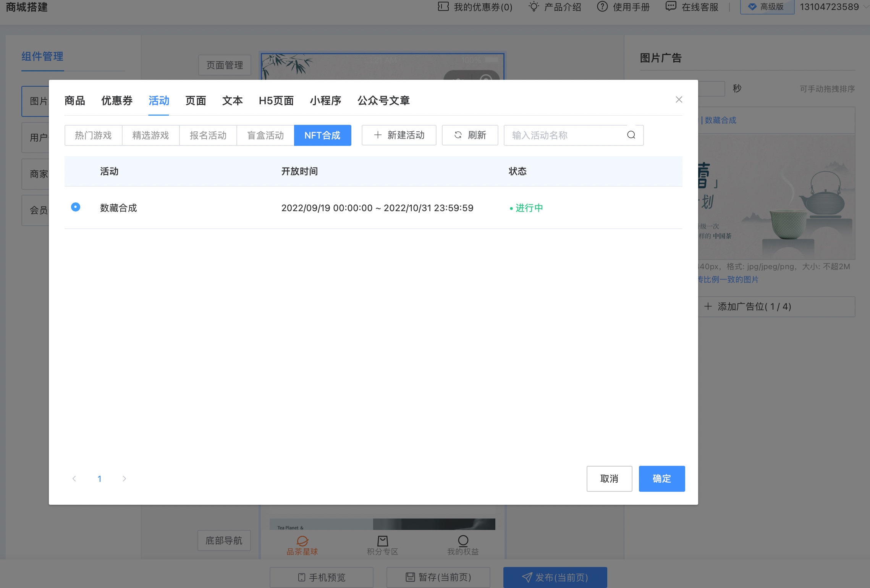Click the 品茶星球 planet nav icon
The height and width of the screenshot is (588, 870).
click(x=302, y=541)
